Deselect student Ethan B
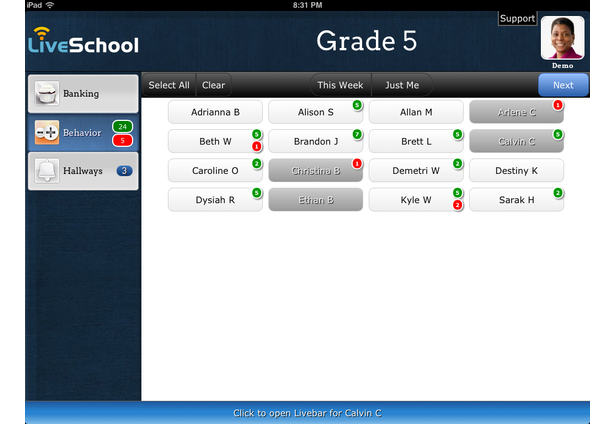Screen dimensions: 615x424 316,200
